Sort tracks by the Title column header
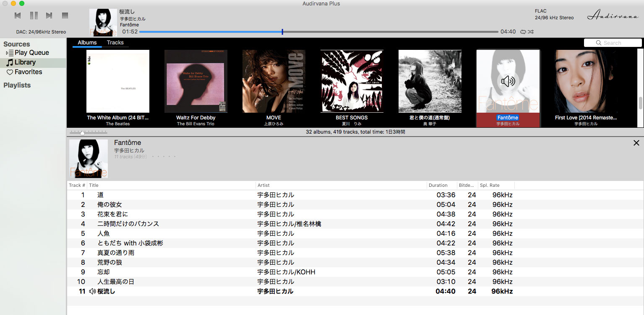This screenshot has width=644, height=315. pos(172,185)
